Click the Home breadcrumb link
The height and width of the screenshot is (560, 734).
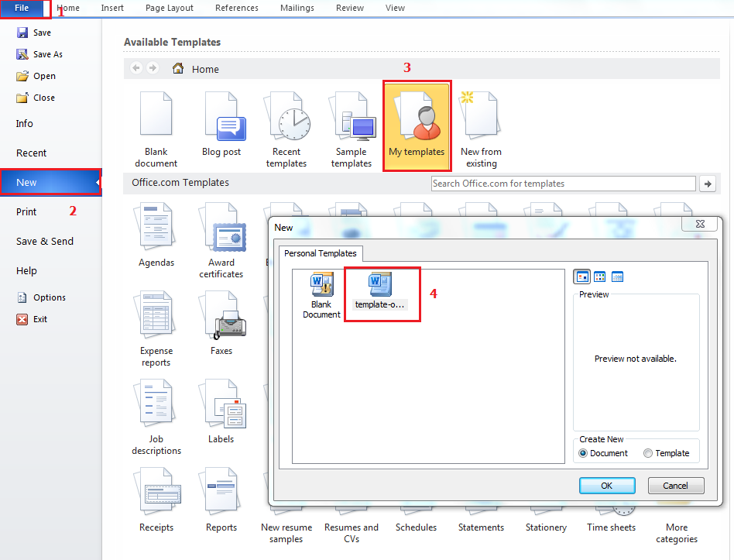pyautogui.click(x=205, y=69)
